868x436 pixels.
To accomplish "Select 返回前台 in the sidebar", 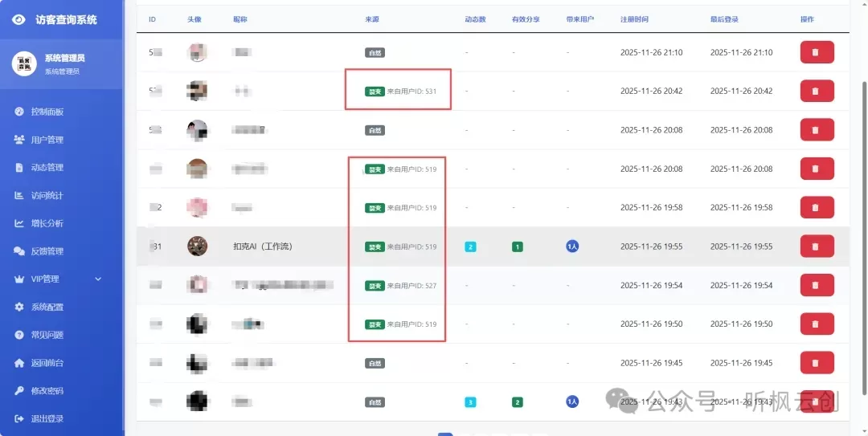I will 47,363.
